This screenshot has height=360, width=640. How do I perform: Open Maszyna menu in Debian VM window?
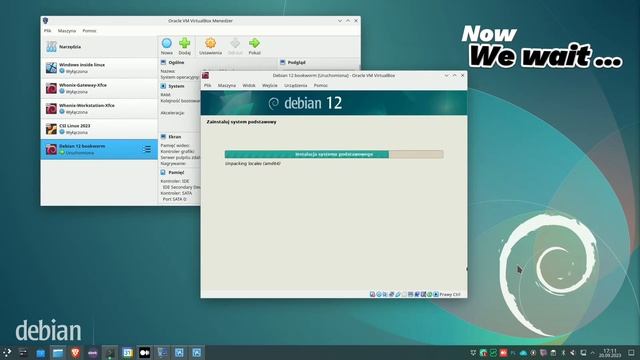[227, 85]
